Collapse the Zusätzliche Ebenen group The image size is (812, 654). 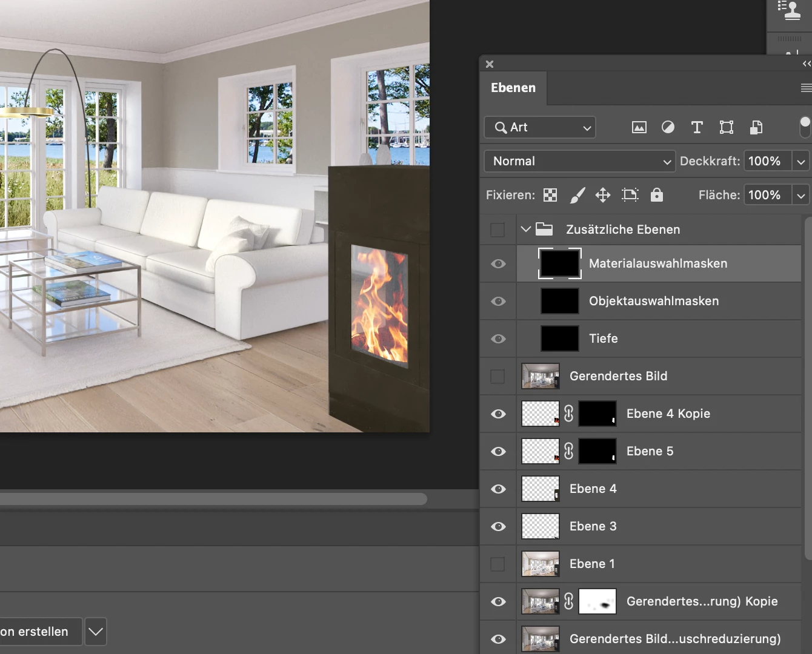[x=525, y=230]
